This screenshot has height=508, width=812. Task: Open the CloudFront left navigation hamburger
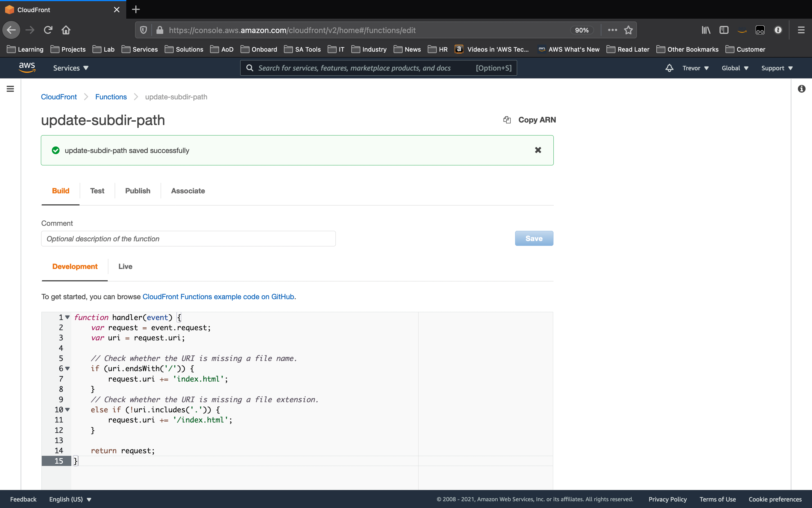click(10, 89)
